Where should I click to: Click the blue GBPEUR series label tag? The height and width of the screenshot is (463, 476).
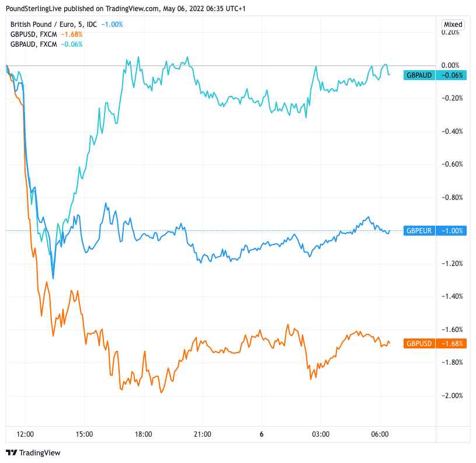coord(419,231)
